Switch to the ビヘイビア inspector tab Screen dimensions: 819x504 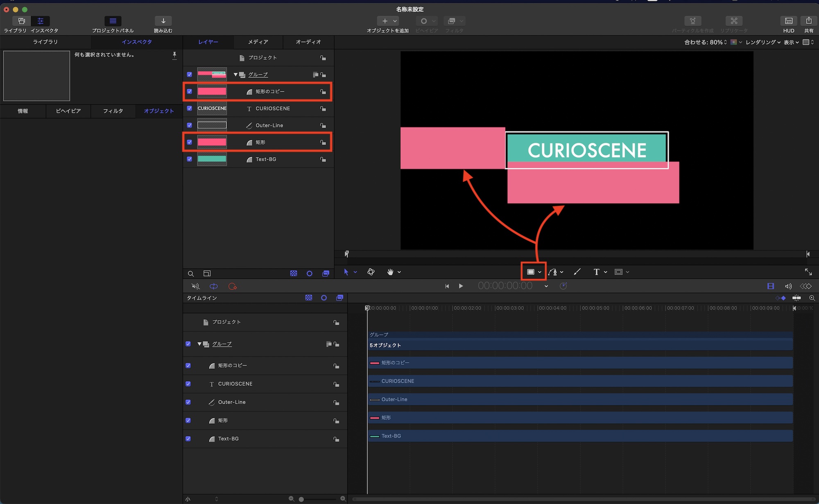pyautogui.click(x=68, y=111)
